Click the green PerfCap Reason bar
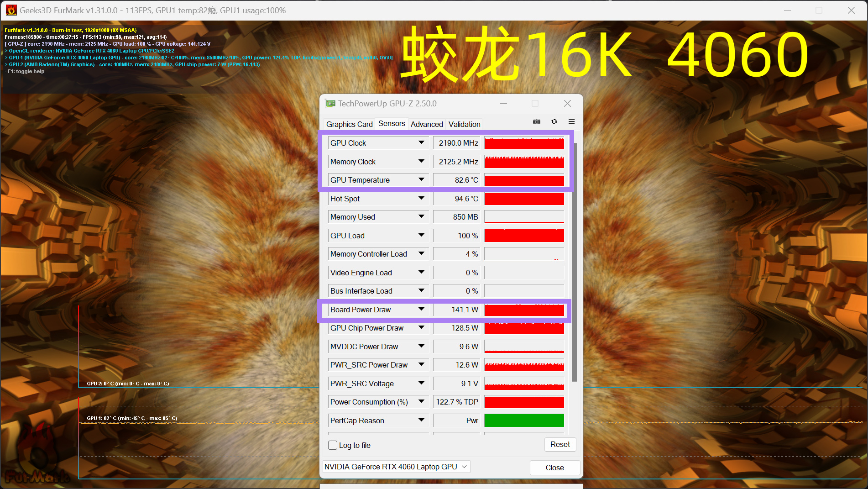 point(524,421)
